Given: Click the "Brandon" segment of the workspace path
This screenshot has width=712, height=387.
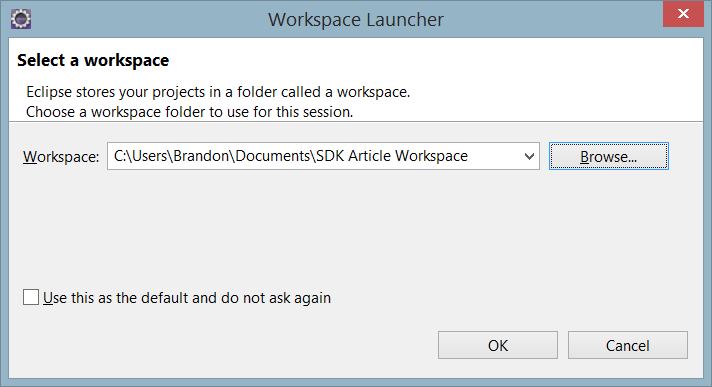Looking at the screenshot, I should [202, 156].
